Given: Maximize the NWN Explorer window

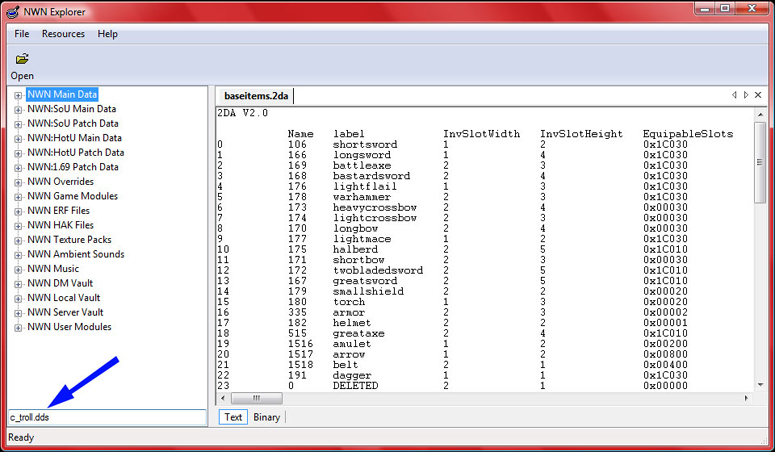Looking at the screenshot, I should coord(725,8).
